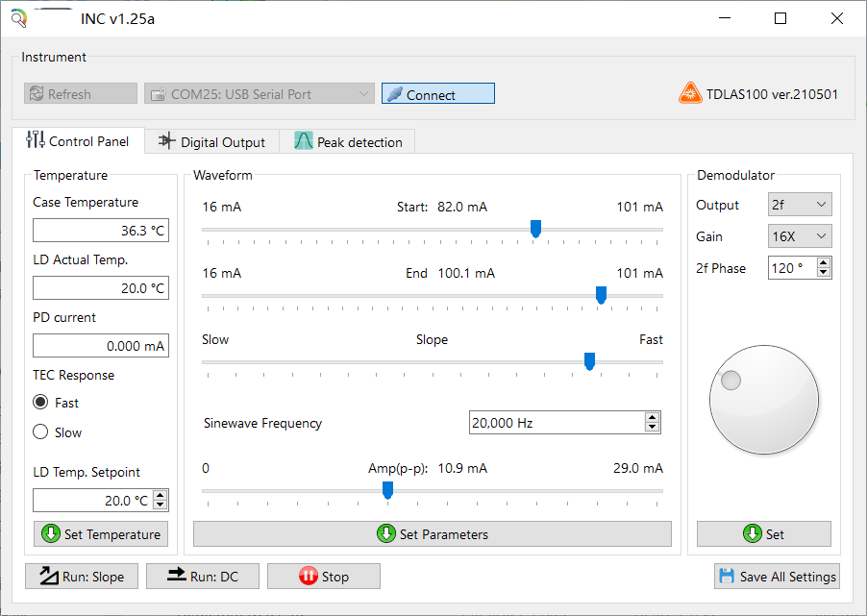Expand the Gain 16X dropdown

[800, 236]
